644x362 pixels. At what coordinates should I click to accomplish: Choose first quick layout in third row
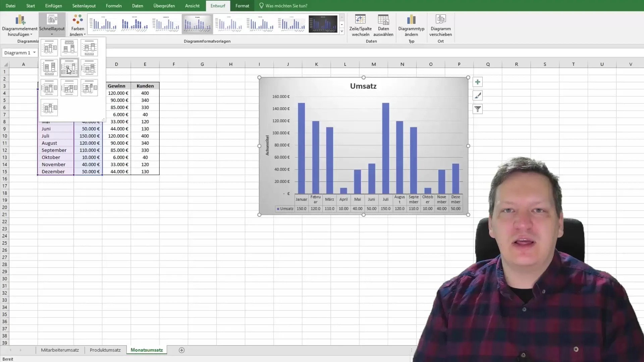click(49, 88)
